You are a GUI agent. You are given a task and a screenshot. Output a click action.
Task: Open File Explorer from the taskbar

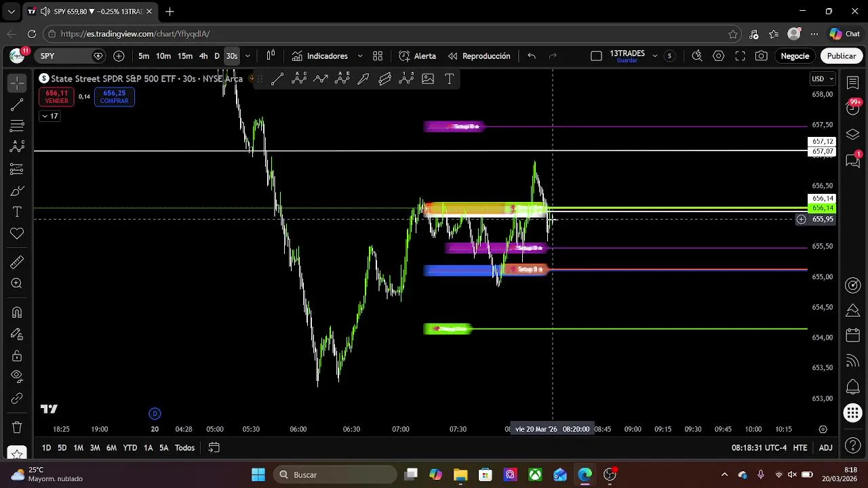click(x=460, y=474)
